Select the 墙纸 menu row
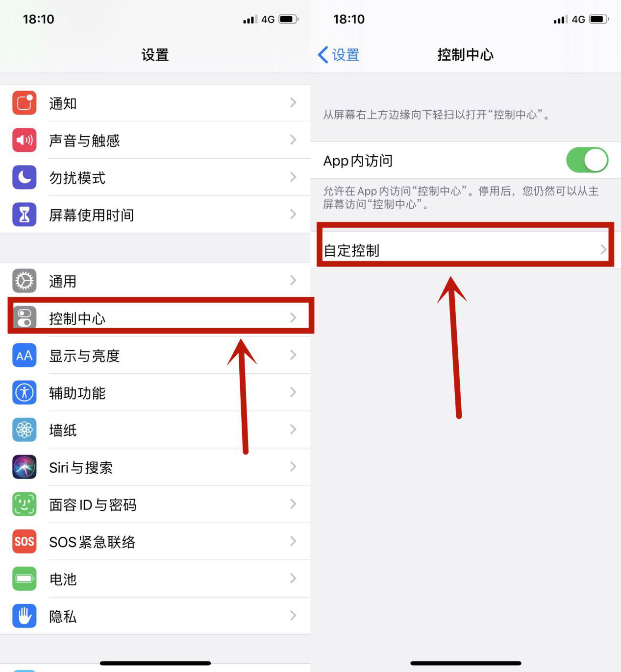The height and width of the screenshot is (672, 621). [155, 430]
